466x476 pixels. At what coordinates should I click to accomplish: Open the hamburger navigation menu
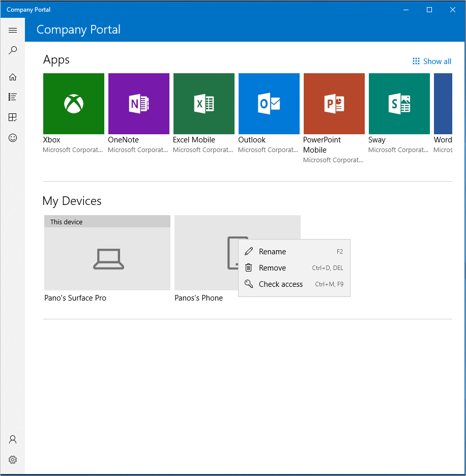pos(12,30)
